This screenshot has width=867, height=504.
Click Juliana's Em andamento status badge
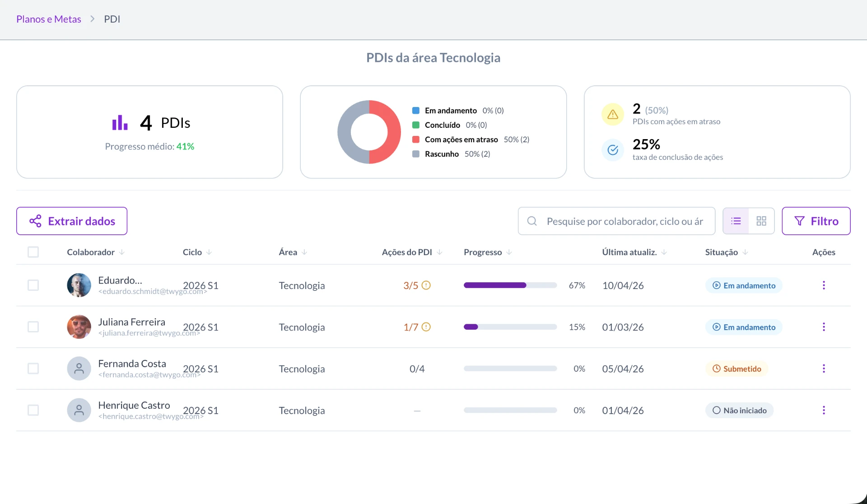tap(744, 327)
